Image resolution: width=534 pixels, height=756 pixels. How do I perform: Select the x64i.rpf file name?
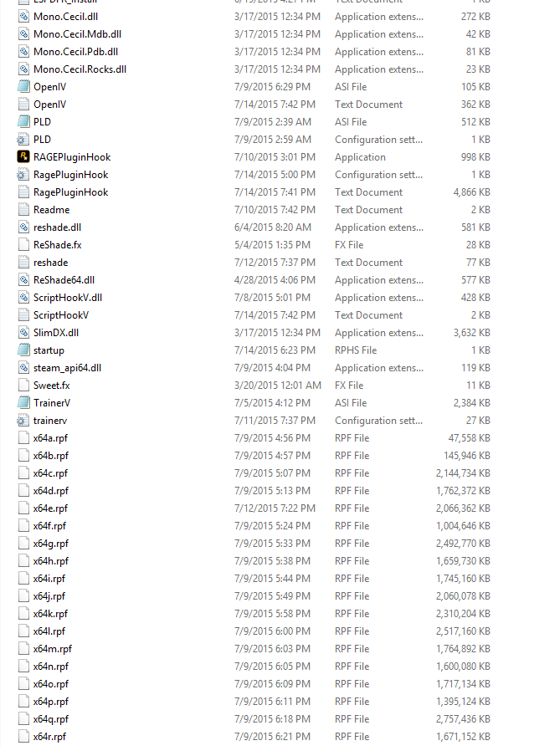tap(49, 579)
